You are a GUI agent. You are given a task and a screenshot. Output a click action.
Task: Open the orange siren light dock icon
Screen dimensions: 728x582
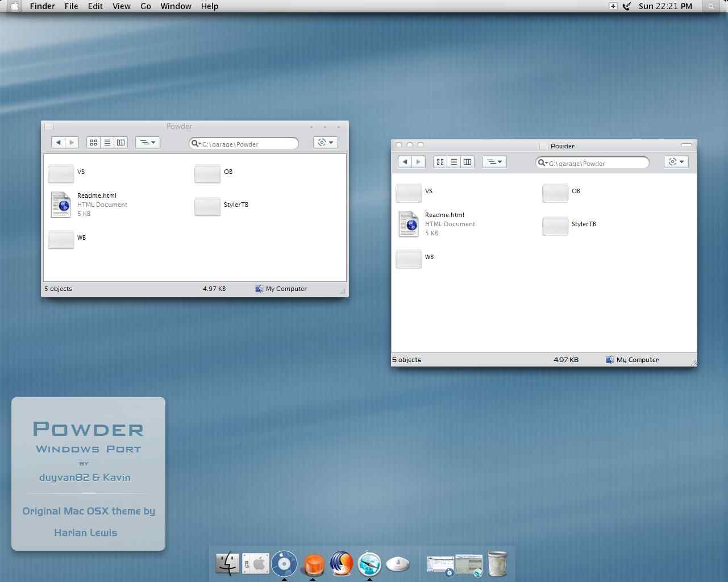coord(313,565)
